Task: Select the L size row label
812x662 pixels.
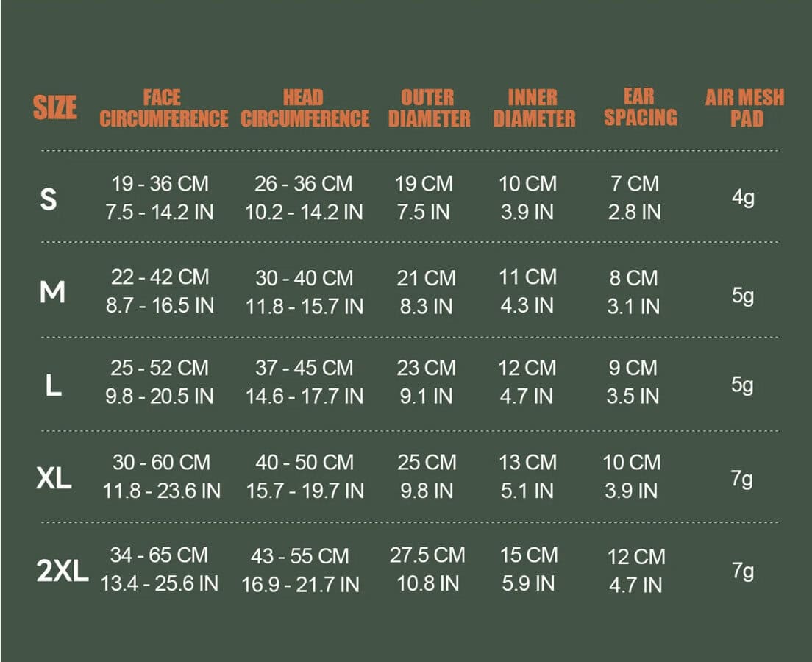Action: (54, 385)
